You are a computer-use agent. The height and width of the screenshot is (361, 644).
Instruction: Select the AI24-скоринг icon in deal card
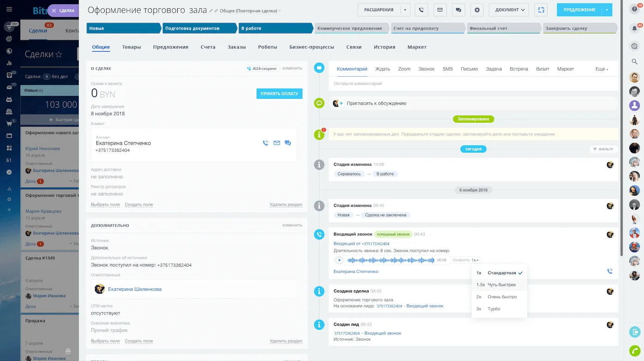click(249, 68)
